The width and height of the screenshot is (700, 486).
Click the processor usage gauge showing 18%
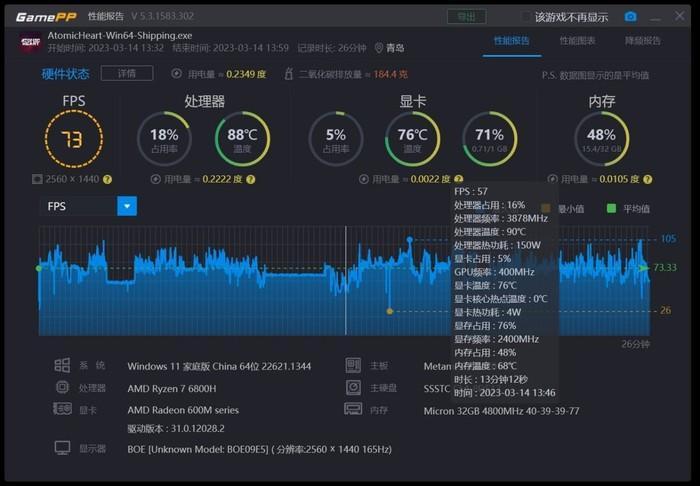coord(164,139)
